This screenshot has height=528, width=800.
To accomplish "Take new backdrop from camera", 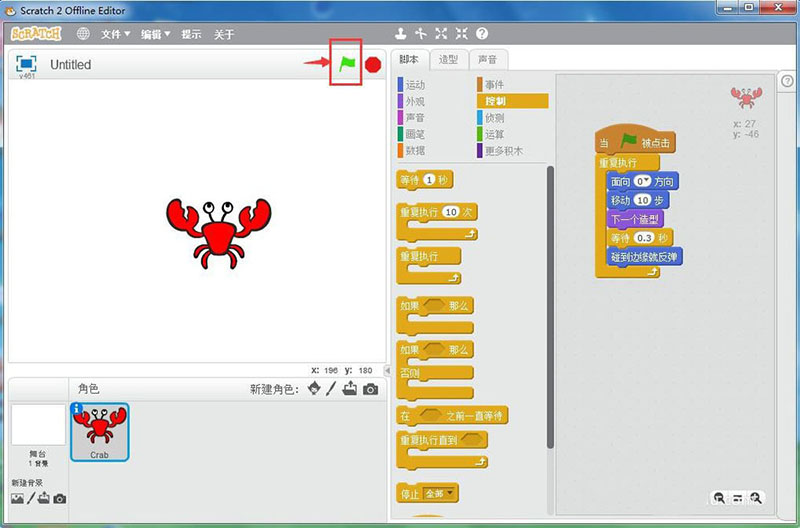I will tap(60, 498).
